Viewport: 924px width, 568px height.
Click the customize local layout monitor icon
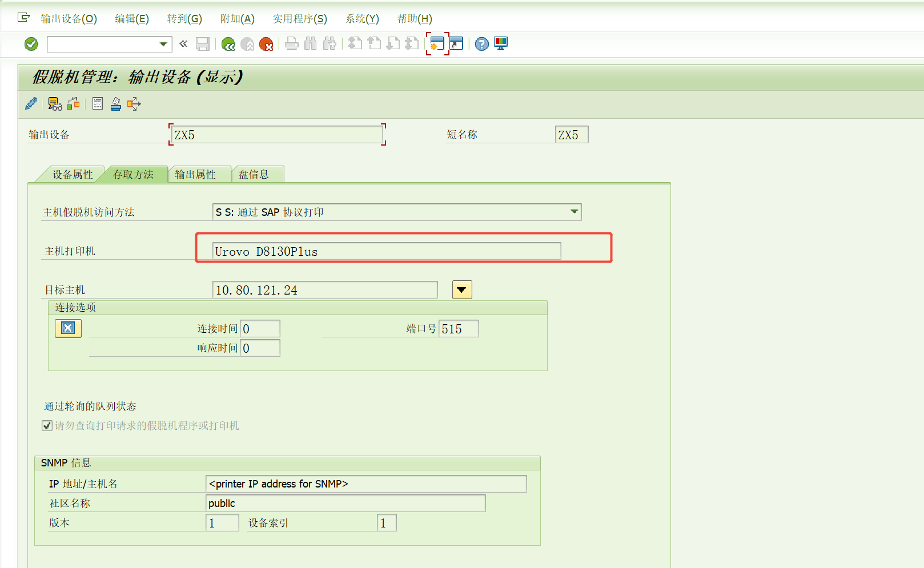[501, 44]
